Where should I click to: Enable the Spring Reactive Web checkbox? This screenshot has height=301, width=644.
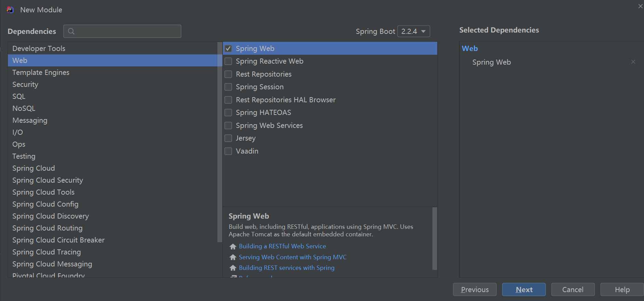[x=228, y=61]
